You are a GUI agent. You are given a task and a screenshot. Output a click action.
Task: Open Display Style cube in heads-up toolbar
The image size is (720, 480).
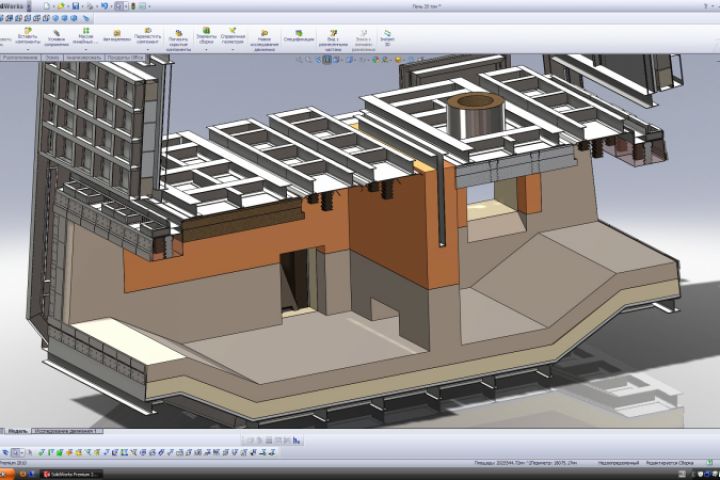(x=349, y=60)
